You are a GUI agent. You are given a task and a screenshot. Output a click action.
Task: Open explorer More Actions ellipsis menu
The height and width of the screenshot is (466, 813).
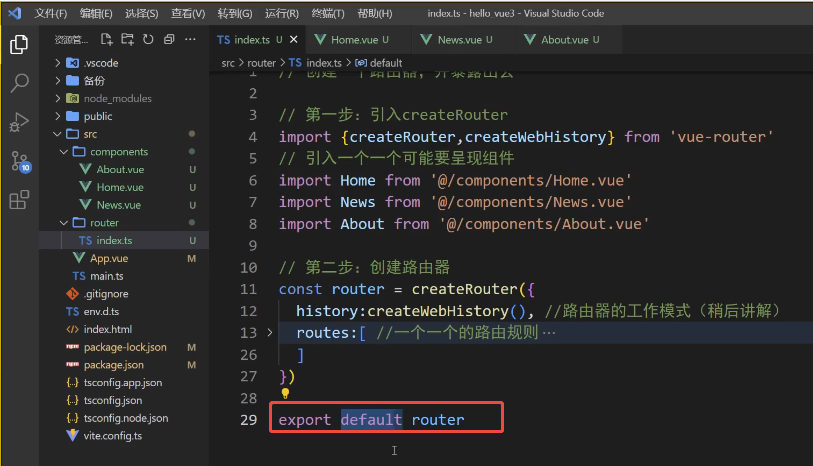pyautogui.click(x=190, y=39)
